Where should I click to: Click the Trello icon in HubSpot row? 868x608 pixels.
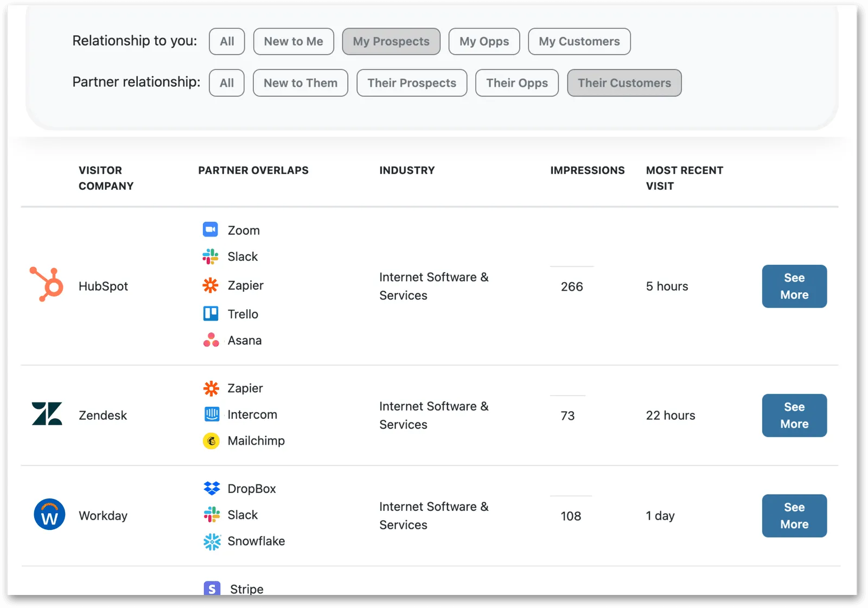tap(210, 313)
